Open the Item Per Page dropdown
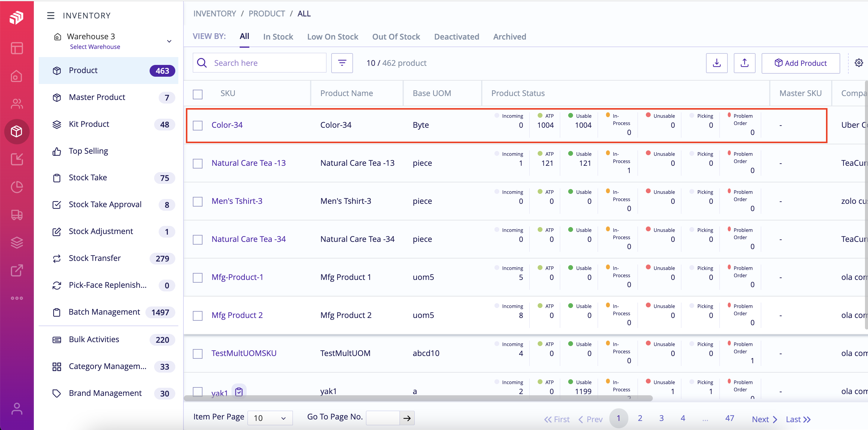868x430 pixels. coord(270,418)
